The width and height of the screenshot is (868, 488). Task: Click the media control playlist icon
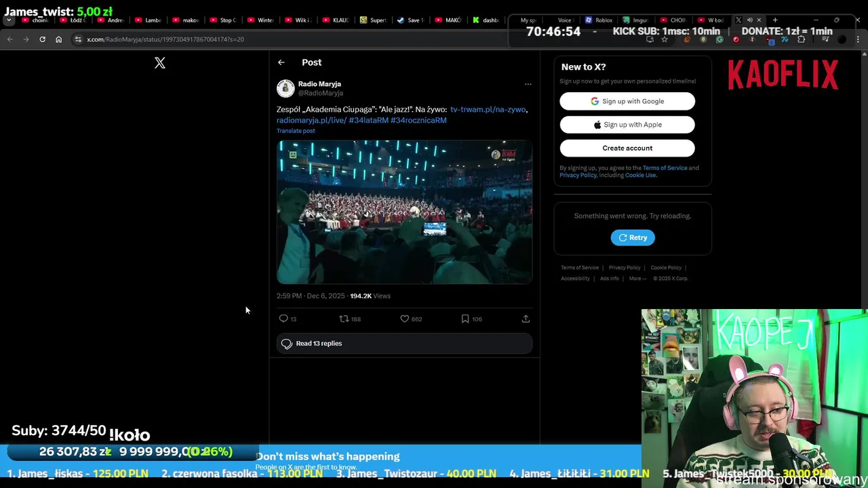click(x=825, y=39)
